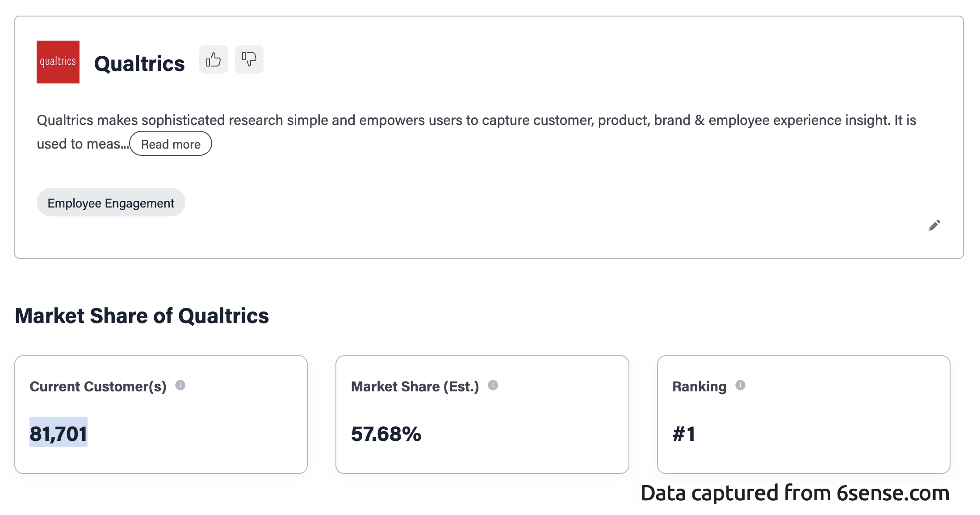Click the thumbs down icon
This screenshot has height=515, width=980.
click(x=249, y=59)
